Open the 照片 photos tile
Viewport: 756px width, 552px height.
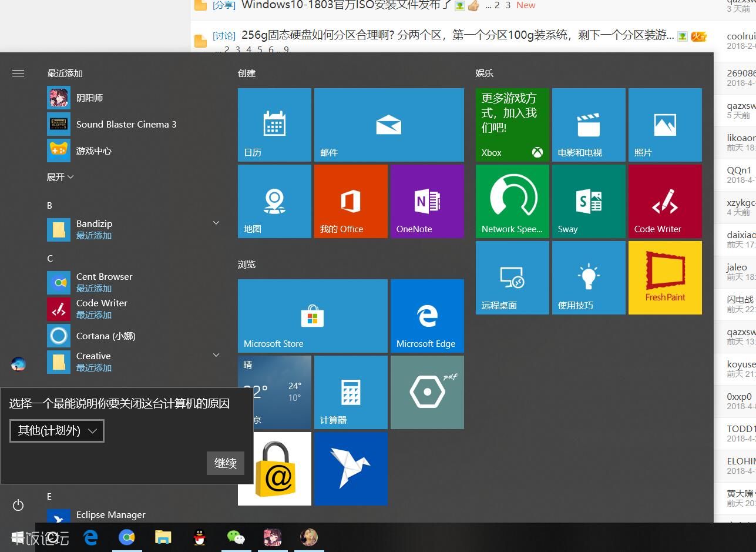tap(665, 125)
